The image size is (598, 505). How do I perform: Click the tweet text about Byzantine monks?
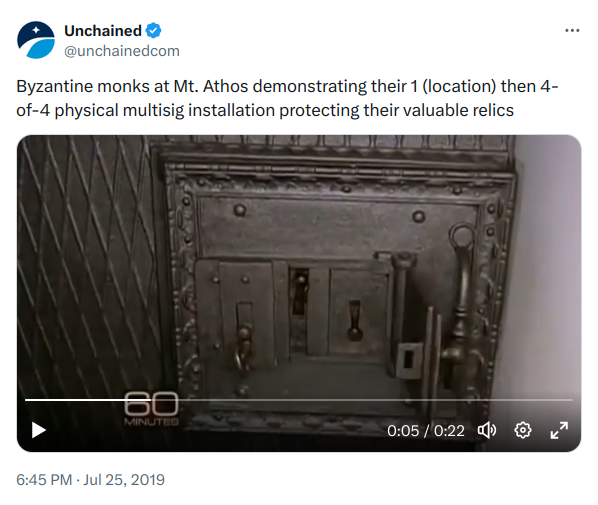tap(287, 98)
